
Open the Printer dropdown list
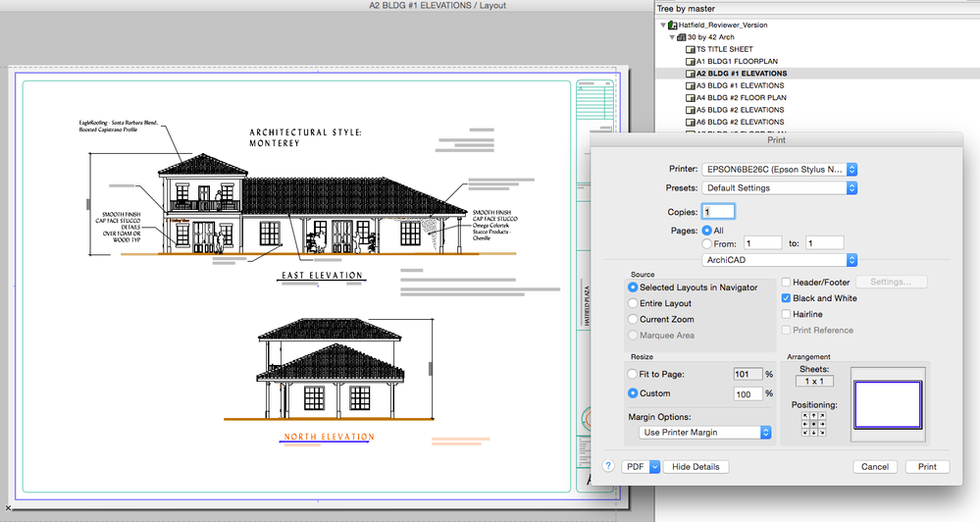780,169
